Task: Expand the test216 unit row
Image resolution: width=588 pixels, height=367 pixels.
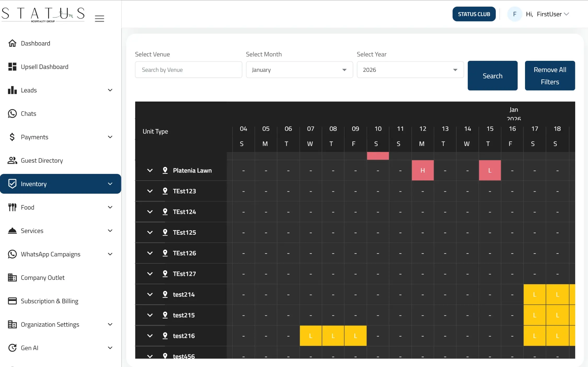Action: pos(150,336)
